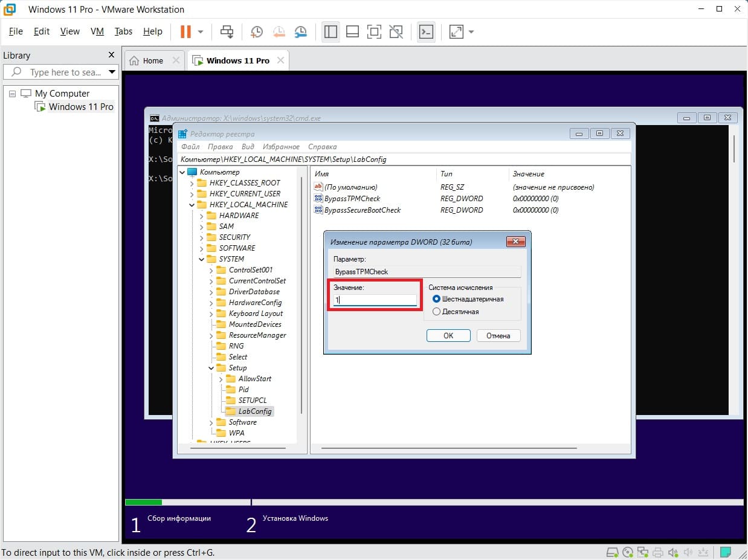Expand the AllowStart key
The image size is (748, 560).
coord(221,379)
